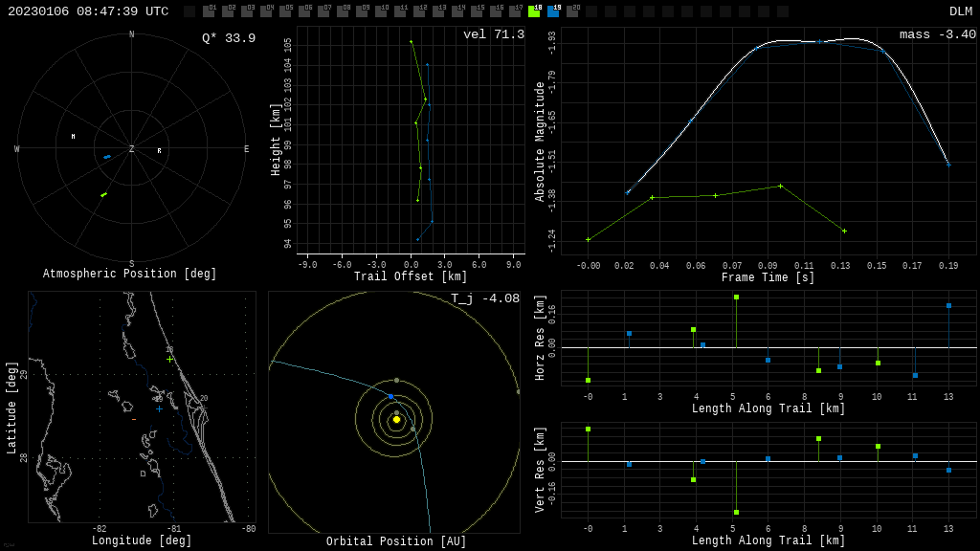
Task: Select station indicator square 15
Action: point(477,11)
